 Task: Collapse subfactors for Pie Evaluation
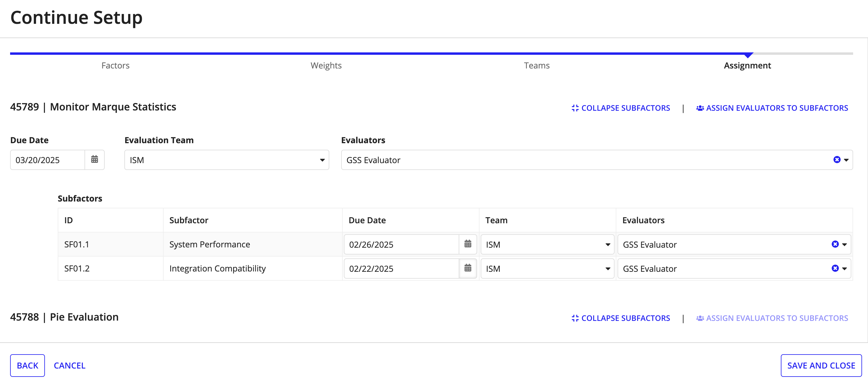[621, 318]
